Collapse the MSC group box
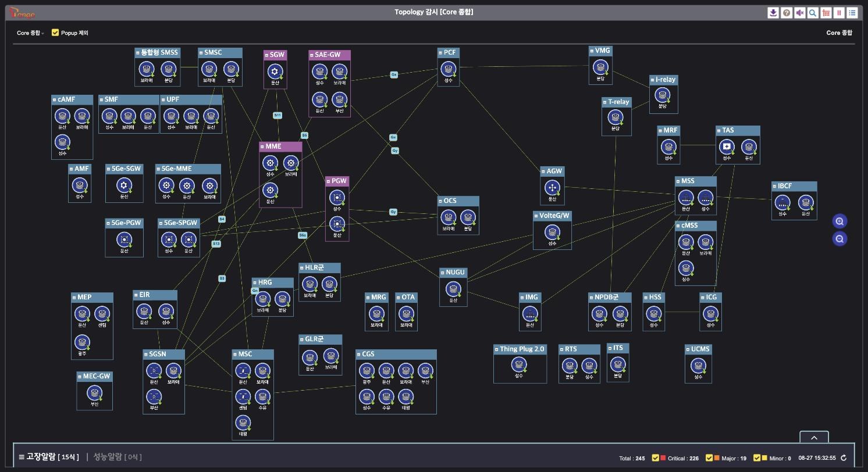The width and height of the screenshot is (868, 472). [235, 354]
